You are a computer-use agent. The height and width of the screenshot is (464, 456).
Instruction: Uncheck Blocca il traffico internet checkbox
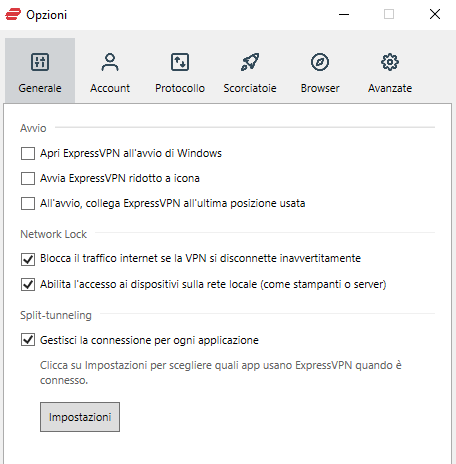[x=28, y=259]
